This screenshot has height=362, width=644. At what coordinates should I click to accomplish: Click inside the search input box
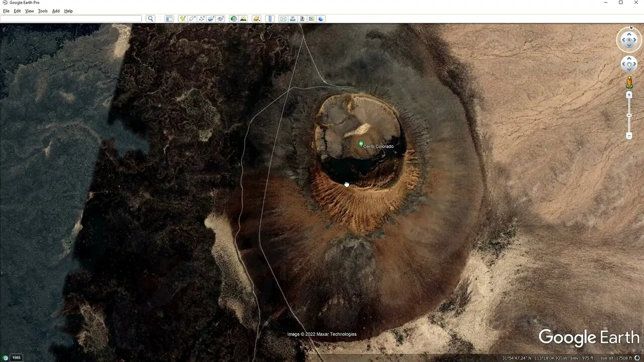pyautogui.click(x=71, y=19)
